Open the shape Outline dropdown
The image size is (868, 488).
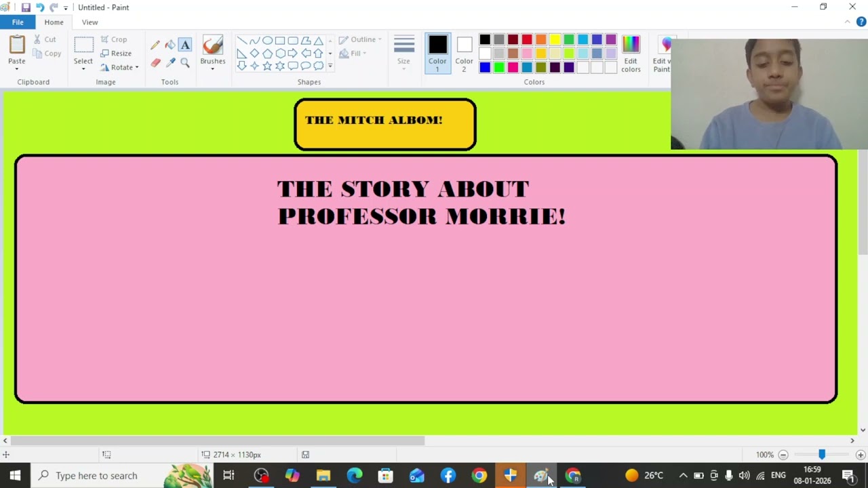point(360,39)
